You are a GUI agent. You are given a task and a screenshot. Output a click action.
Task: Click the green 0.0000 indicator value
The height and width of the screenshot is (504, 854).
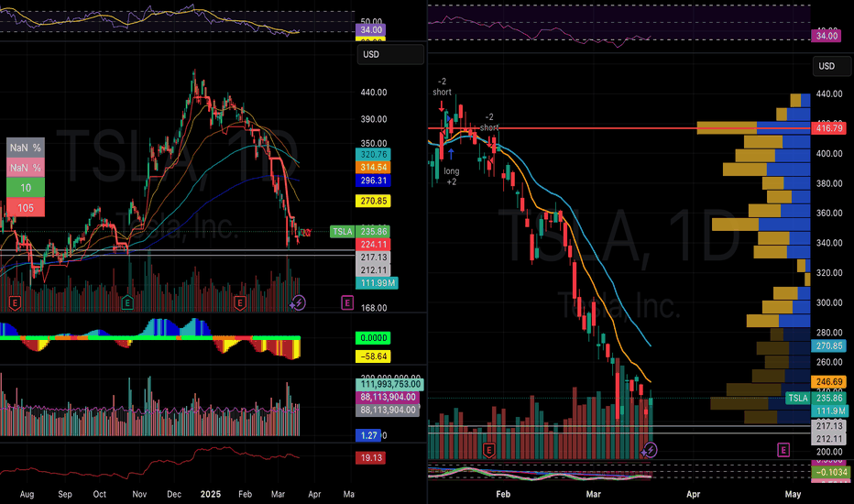[x=373, y=338]
